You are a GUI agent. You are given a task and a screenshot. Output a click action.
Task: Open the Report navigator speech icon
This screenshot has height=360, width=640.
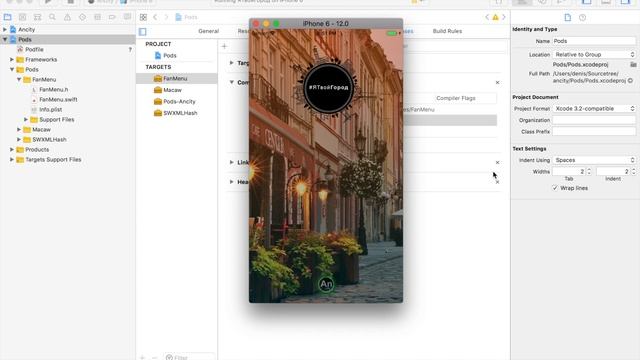coord(127,17)
